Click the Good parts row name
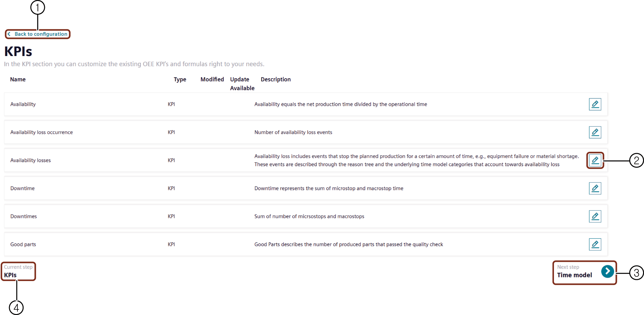 click(23, 244)
